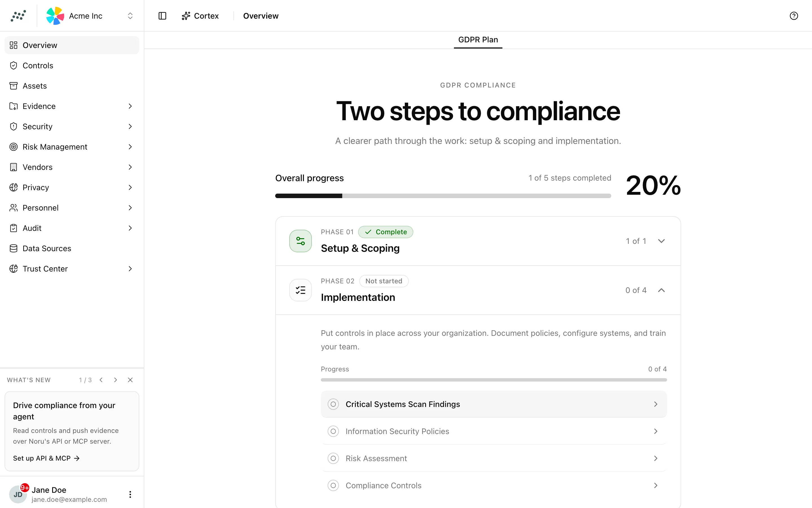The image size is (812, 508).
Task: Select the GDPR Plan tab
Action: coord(478,40)
